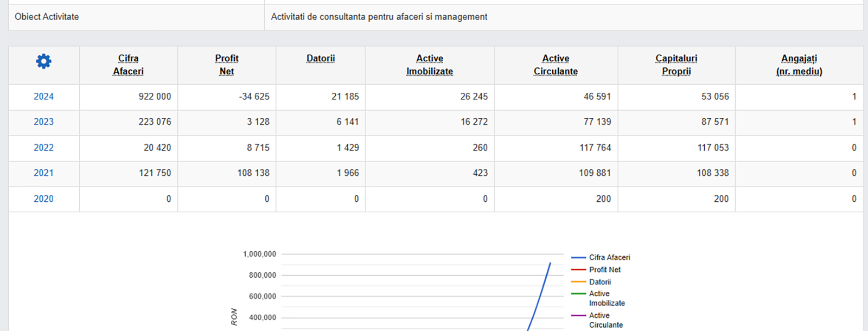
Task: Click the Angajați (nr. mediu) header
Action: 799,65
